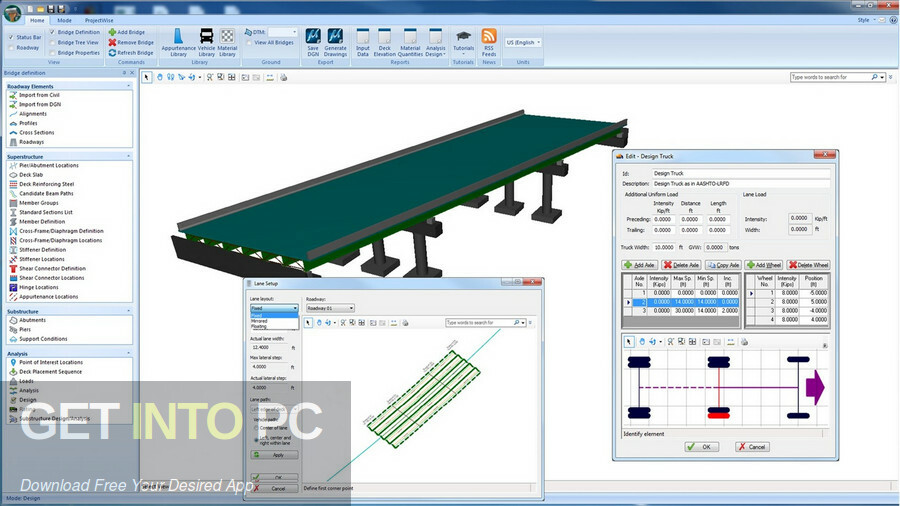Click the Remove Bridge command
The width and height of the screenshot is (900, 506).
[x=131, y=42]
